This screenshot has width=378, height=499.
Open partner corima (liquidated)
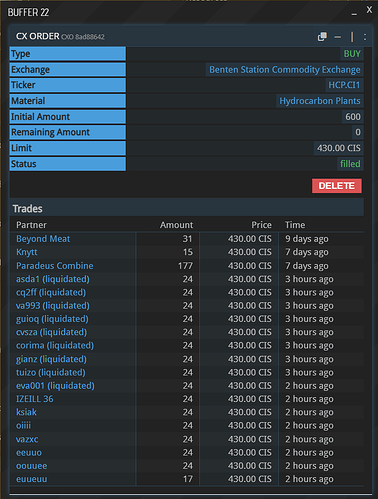click(55, 346)
